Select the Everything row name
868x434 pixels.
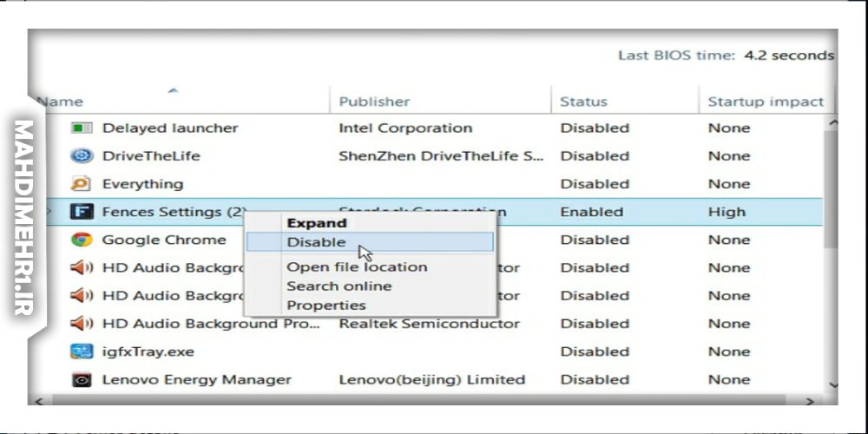pos(143,184)
